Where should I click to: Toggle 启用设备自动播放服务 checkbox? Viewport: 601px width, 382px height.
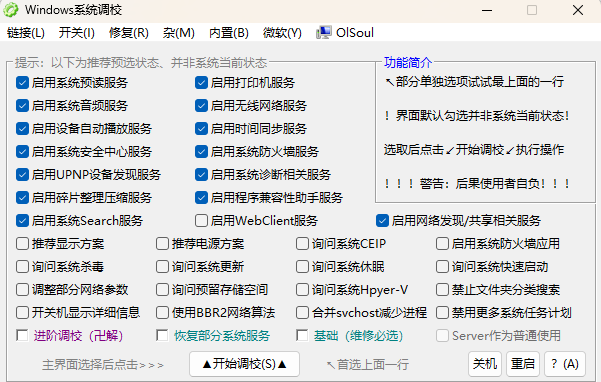click(22, 129)
